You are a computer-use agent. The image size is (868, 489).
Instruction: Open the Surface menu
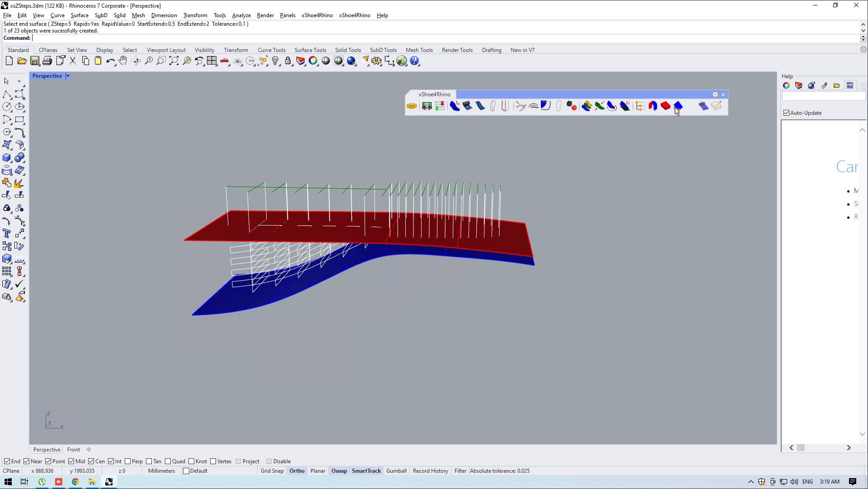(x=80, y=15)
